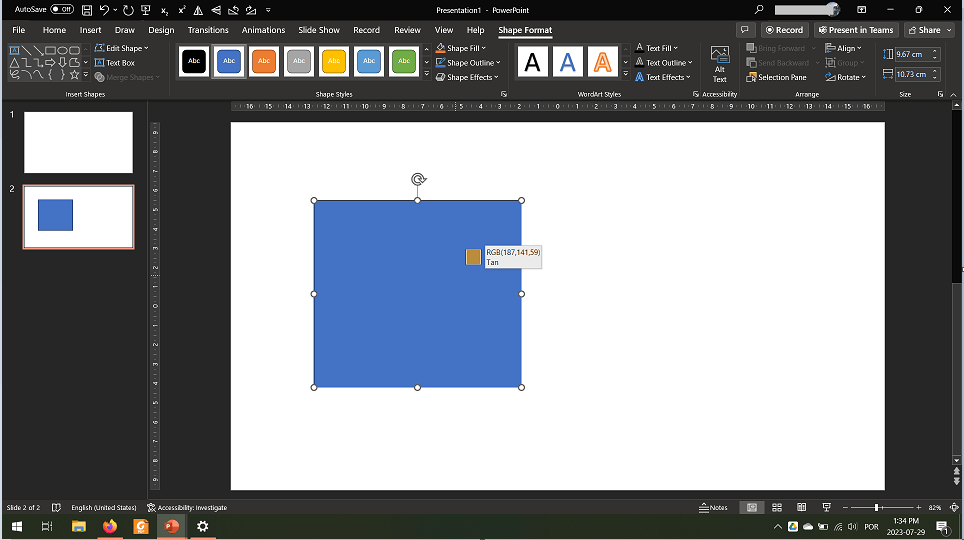Open Customize Quick Access Toolbar dropdown

point(268,10)
